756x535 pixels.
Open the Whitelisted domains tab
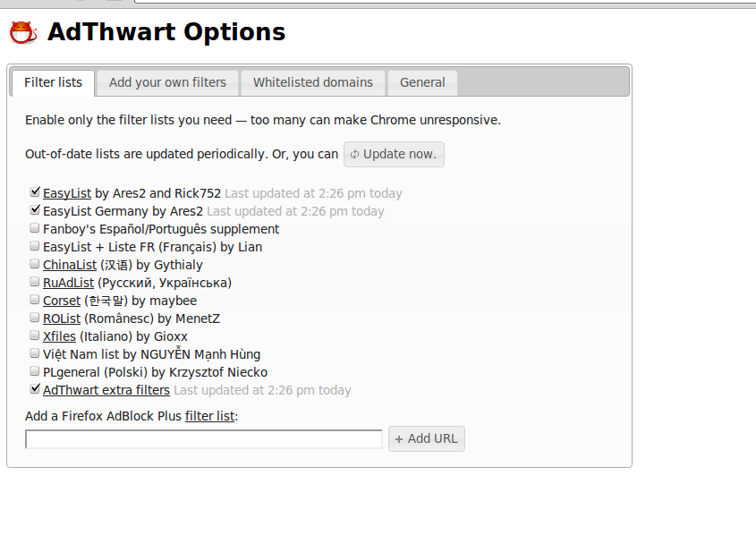(312, 82)
